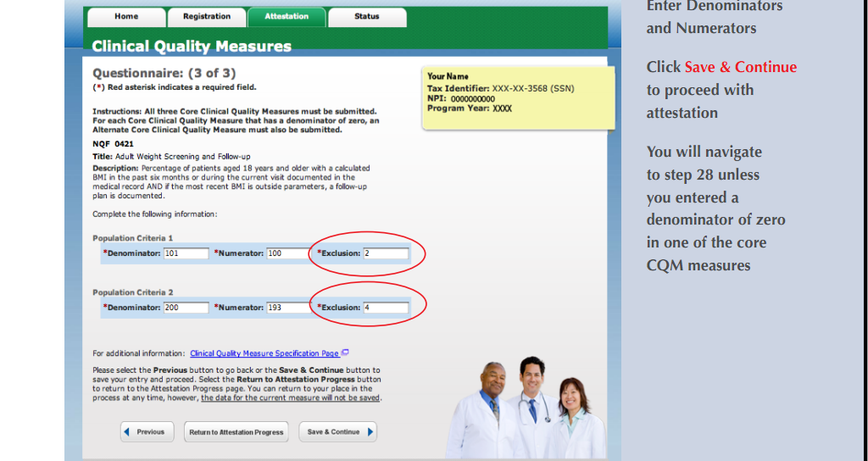This screenshot has width=868, height=461.
Task: Focus the Population Criteria 2 Numerator field
Action: point(288,308)
